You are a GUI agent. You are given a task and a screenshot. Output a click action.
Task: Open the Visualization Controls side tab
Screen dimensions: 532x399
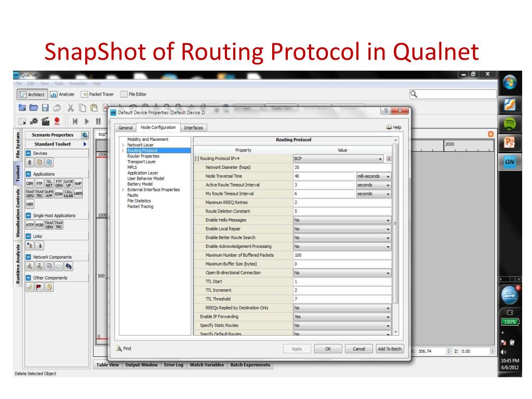coord(18,212)
